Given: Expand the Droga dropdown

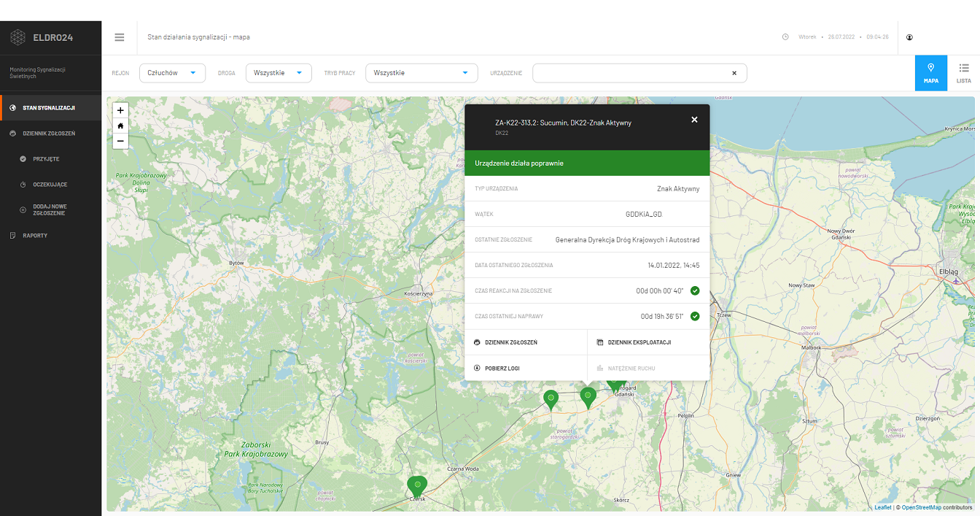Looking at the screenshot, I should pos(279,73).
